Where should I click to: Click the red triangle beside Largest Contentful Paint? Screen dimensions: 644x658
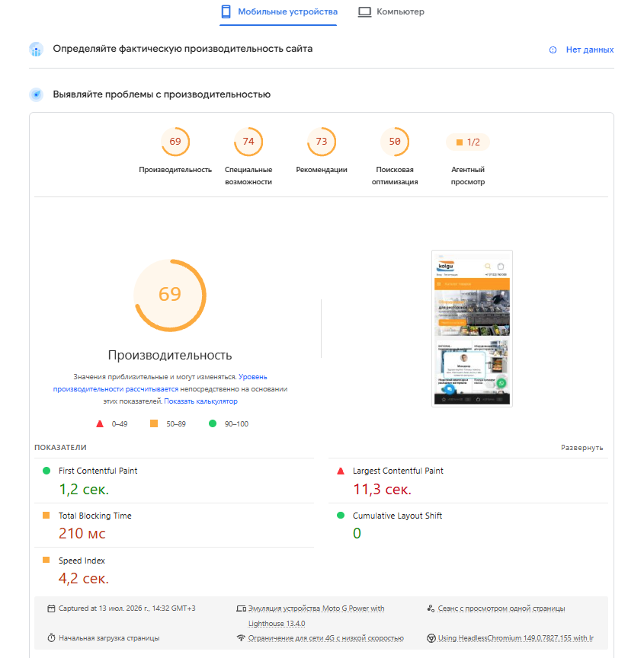[x=341, y=471]
